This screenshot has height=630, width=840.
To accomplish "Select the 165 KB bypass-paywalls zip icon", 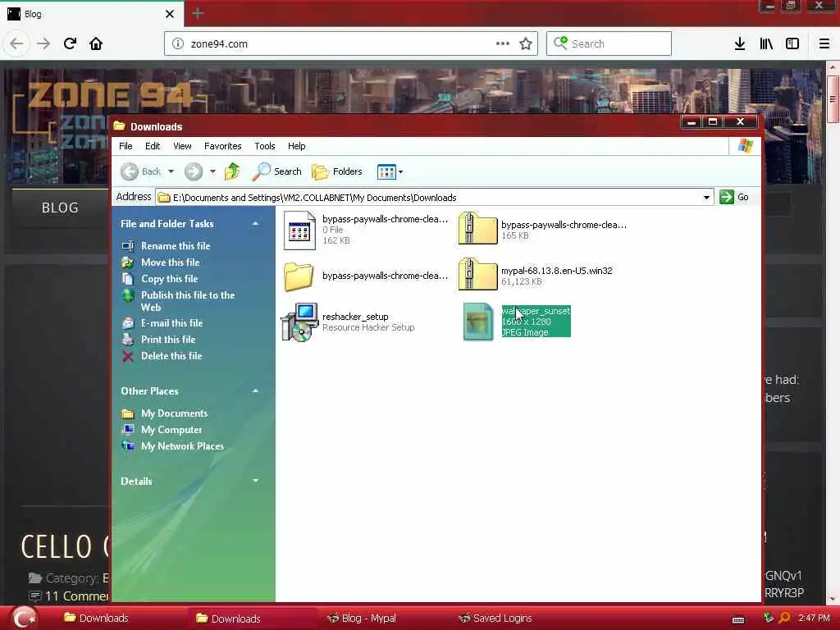I will (477, 230).
